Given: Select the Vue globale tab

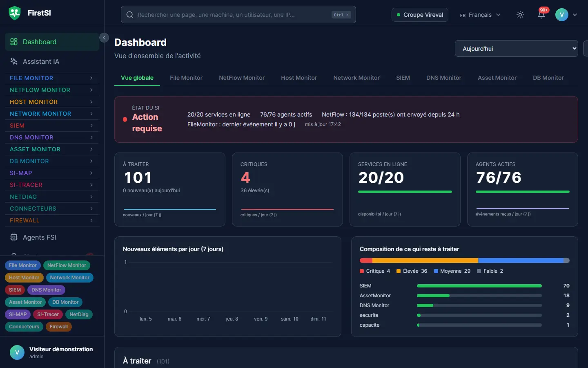Looking at the screenshot, I should click(x=137, y=78).
